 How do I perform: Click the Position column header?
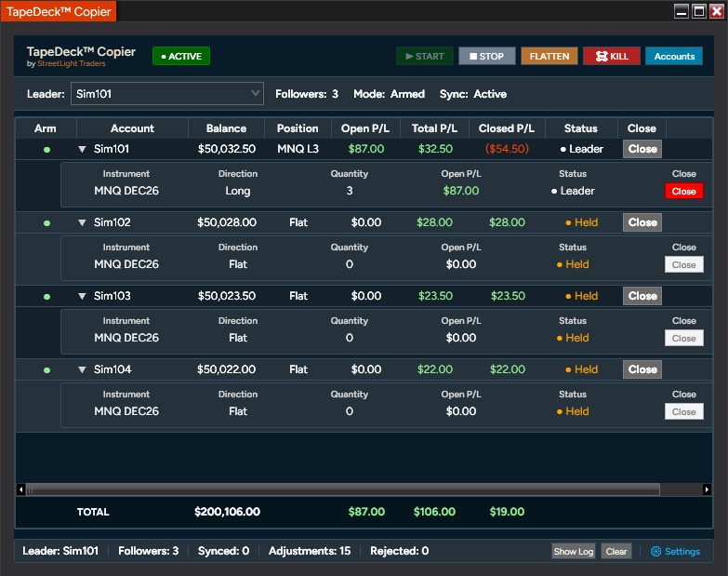(x=298, y=128)
